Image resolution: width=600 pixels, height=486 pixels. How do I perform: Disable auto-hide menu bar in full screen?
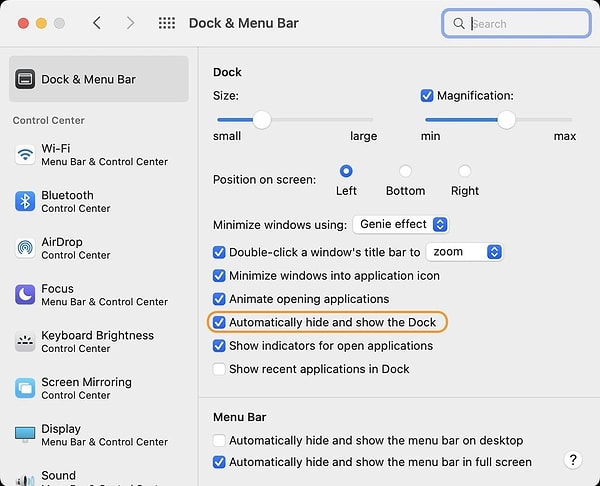pos(219,462)
